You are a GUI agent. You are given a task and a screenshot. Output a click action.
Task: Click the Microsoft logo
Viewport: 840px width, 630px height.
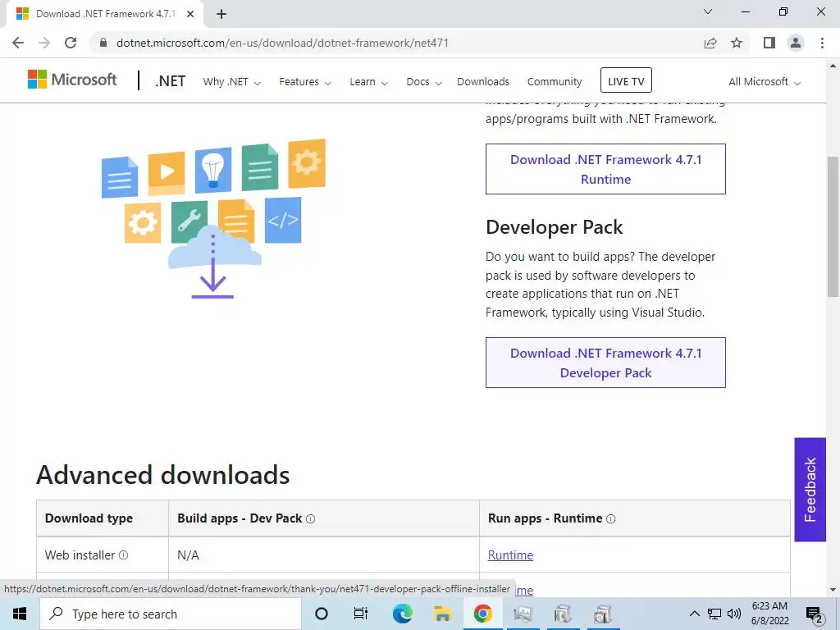coord(72,80)
